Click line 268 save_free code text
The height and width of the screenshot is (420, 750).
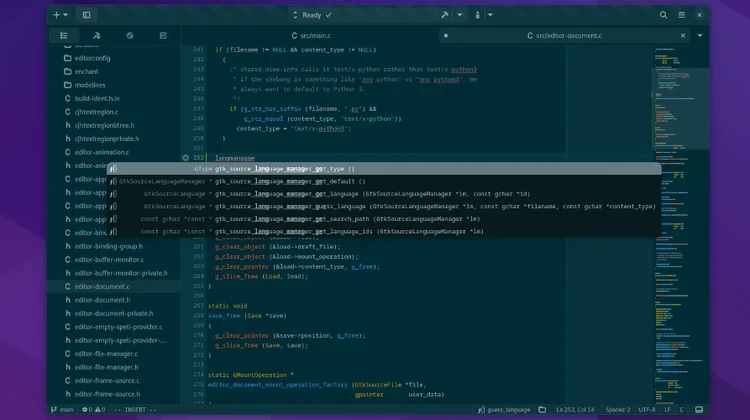tap(247, 316)
